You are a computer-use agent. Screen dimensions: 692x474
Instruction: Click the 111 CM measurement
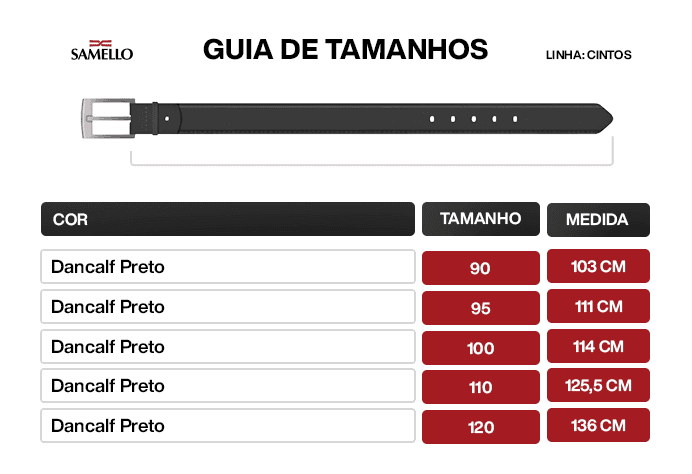[598, 306]
